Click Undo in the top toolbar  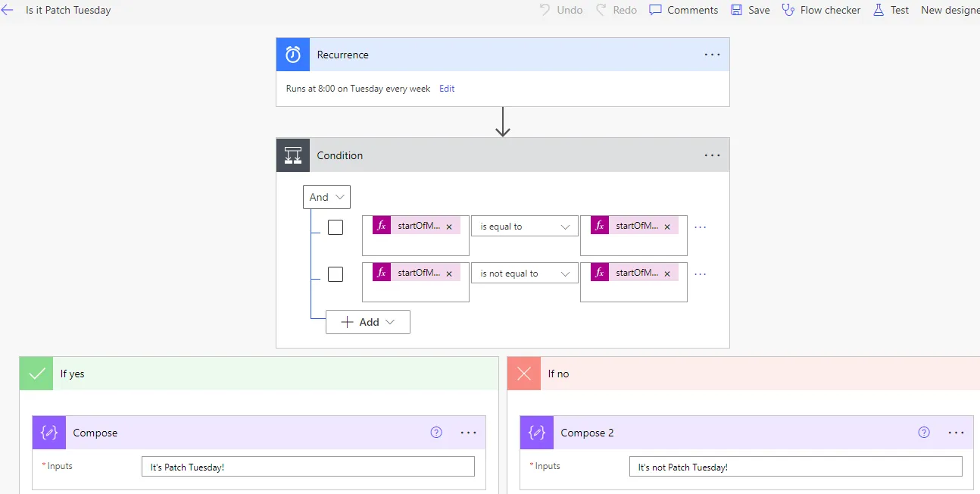(x=561, y=10)
